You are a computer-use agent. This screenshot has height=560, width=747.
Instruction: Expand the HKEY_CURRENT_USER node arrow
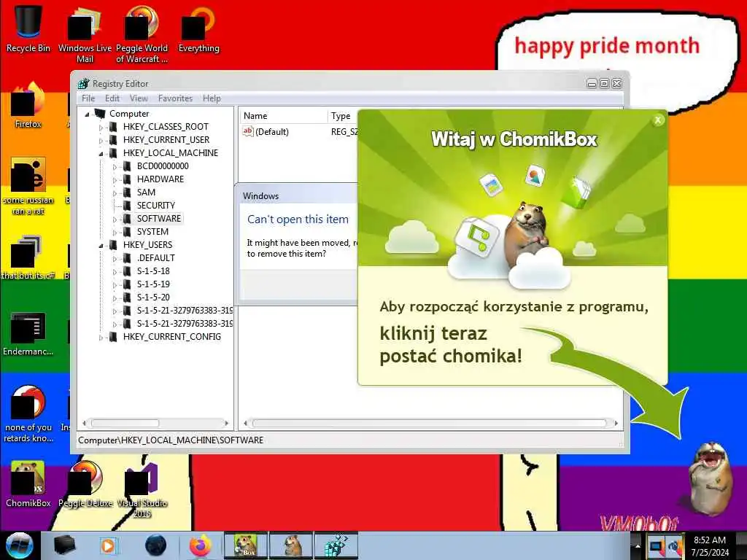tap(101, 141)
